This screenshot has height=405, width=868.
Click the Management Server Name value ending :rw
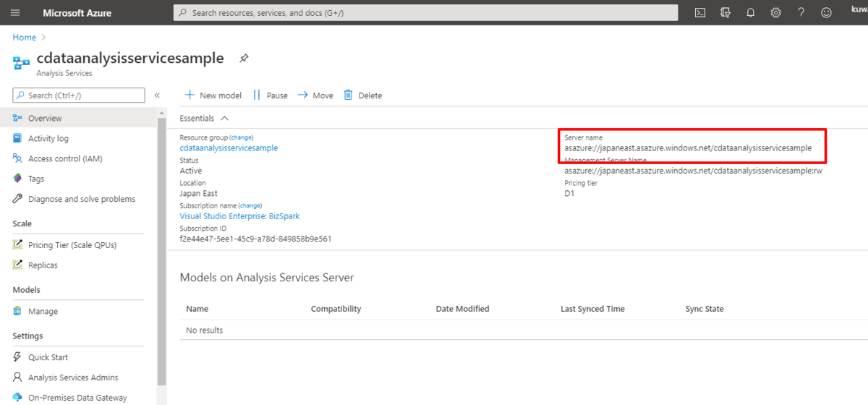click(x=694, y=171)
